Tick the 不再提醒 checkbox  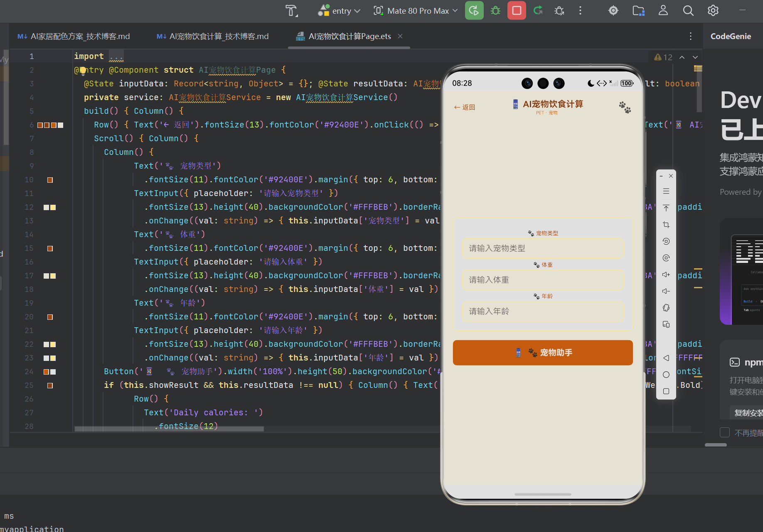pos(725,432)
